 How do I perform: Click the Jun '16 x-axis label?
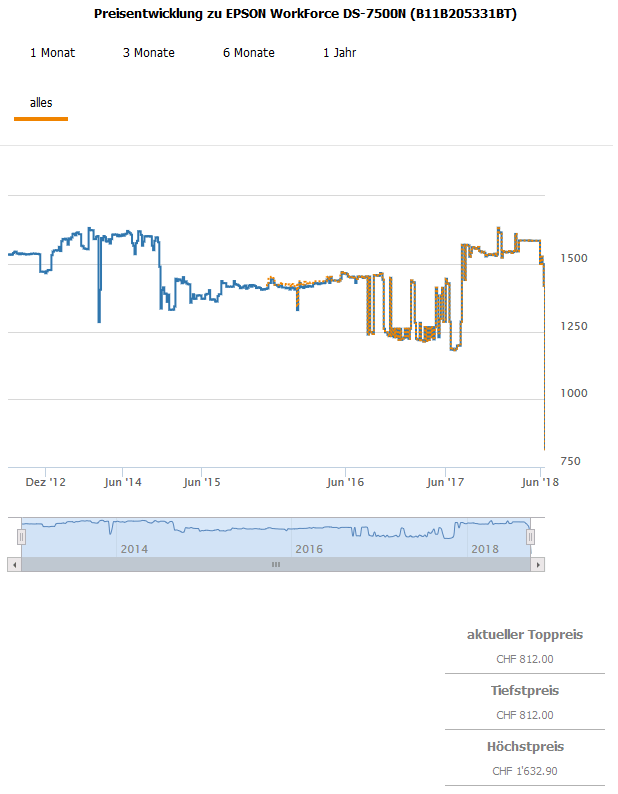(345, 482)
